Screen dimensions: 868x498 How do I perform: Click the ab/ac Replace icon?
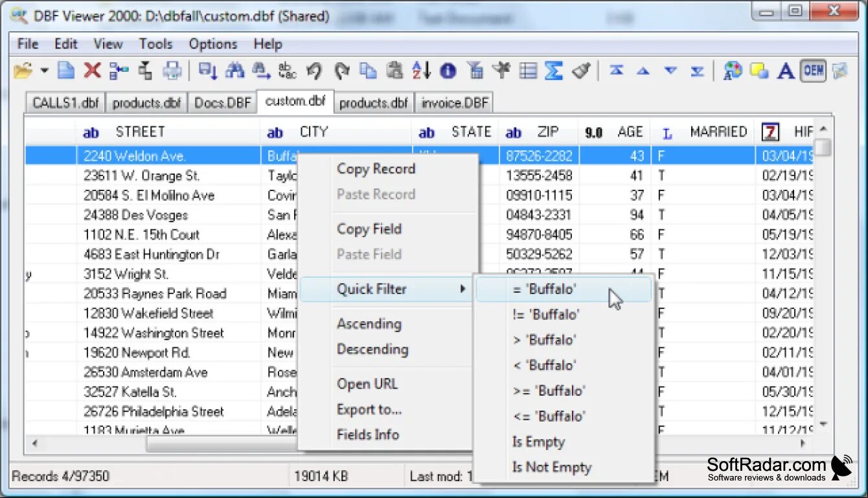point(287,71)
